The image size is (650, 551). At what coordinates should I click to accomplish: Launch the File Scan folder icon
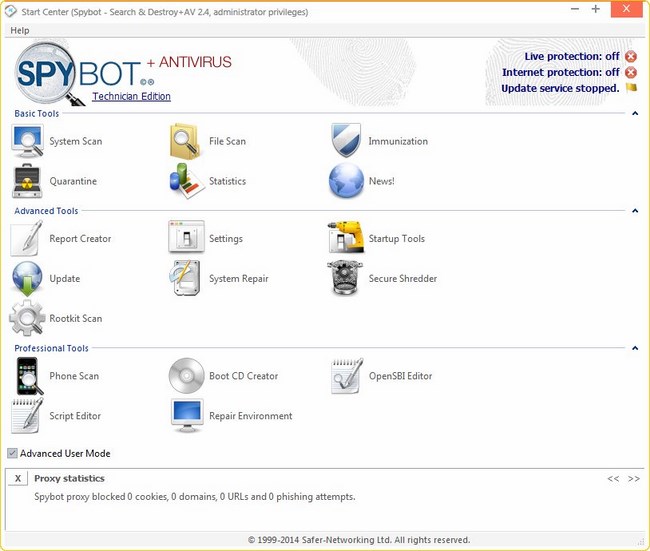coord(185,141)
